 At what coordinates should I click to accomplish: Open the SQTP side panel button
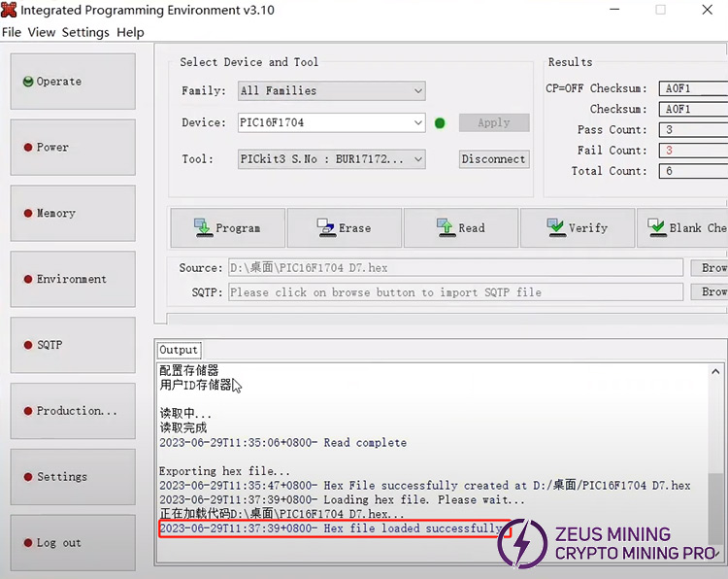tap(73, 345)
